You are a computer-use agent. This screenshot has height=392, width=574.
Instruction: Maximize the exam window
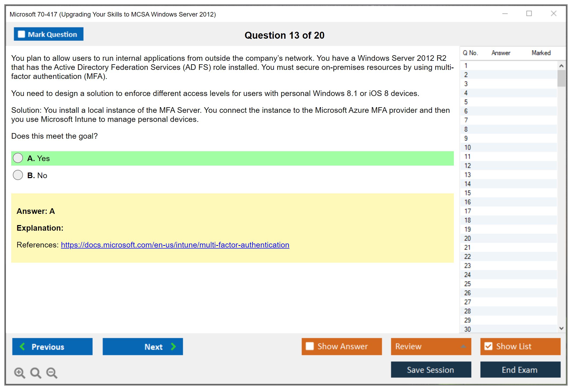pyautogui.click(x=529, y=14)
